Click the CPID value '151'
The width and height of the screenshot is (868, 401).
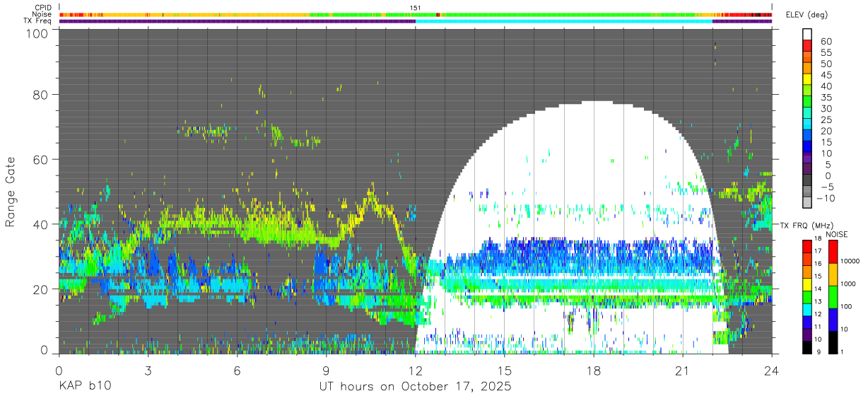coord(416,8)
